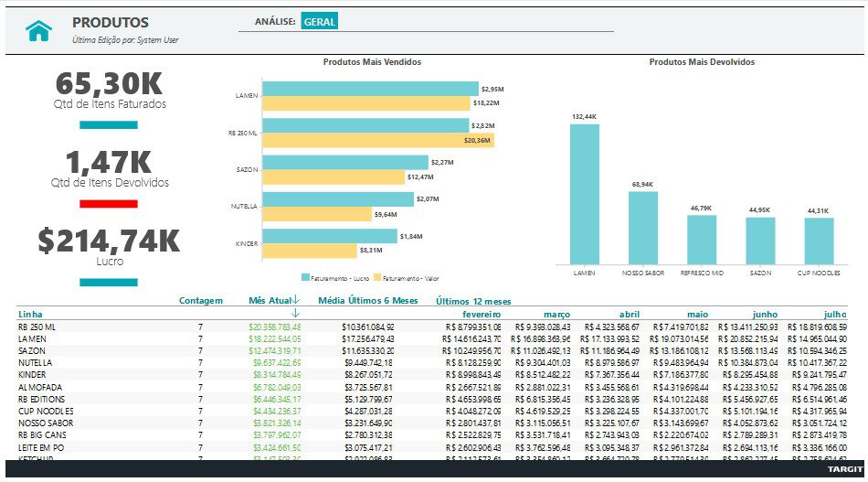
Task: Click the teal bar under Qtd de Itens Faturados
Action: point(109,125)
